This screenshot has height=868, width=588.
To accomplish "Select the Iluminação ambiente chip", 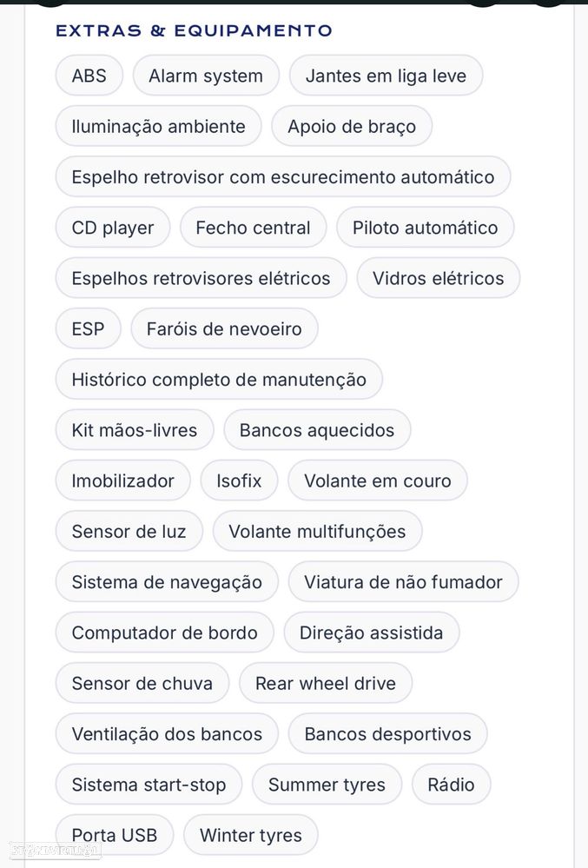I will pos(158,126).
